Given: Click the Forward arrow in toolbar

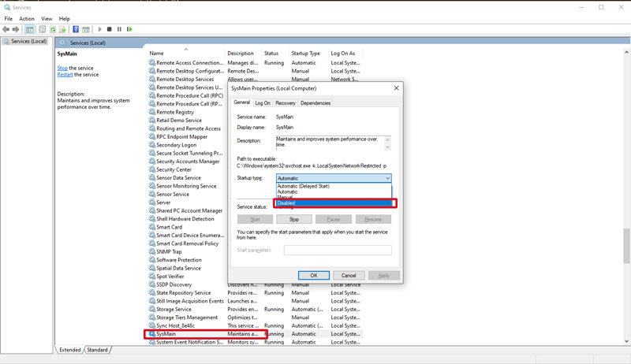Looking at the screenshot, I should [x=16, y=29].
